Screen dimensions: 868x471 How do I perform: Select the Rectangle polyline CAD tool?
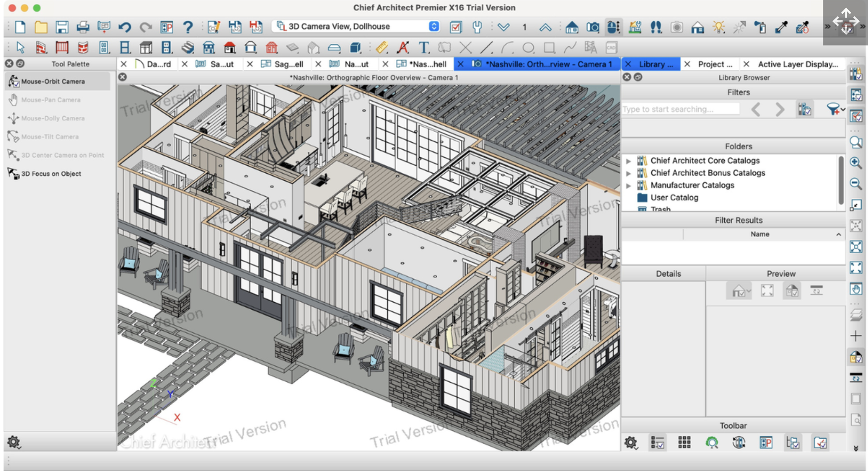tap(549, 47)
